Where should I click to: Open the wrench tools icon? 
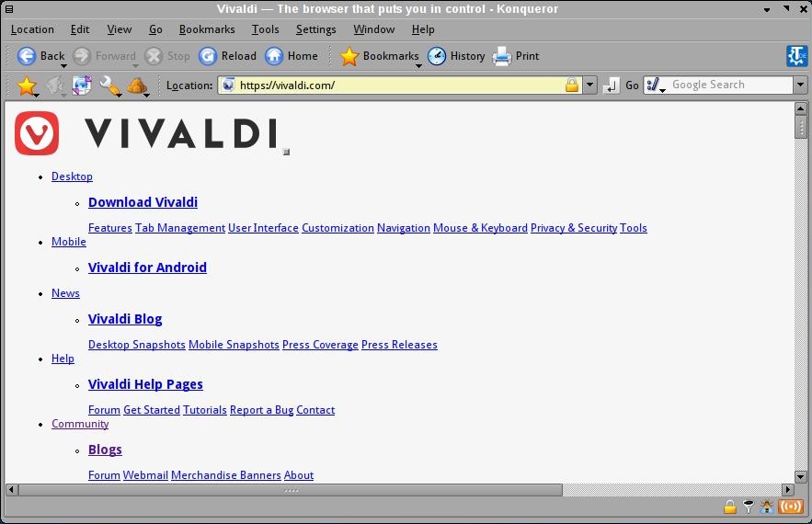click(x=109, y=85)
